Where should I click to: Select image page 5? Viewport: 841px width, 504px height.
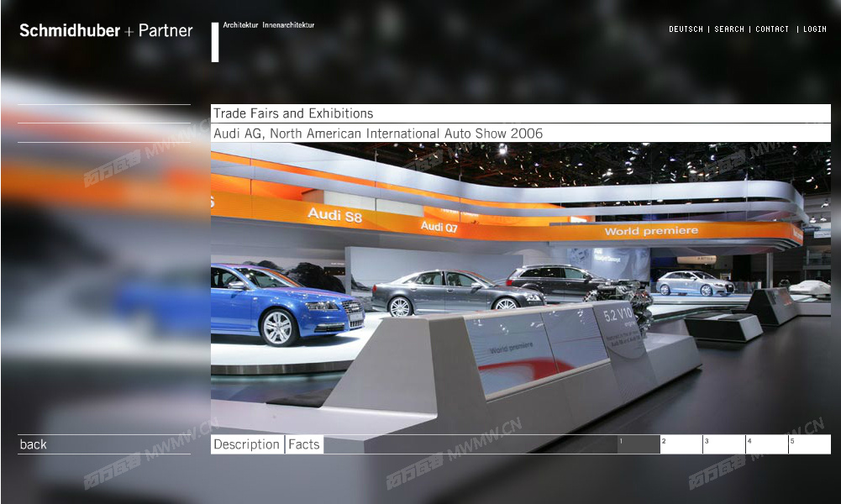(810, 444)
